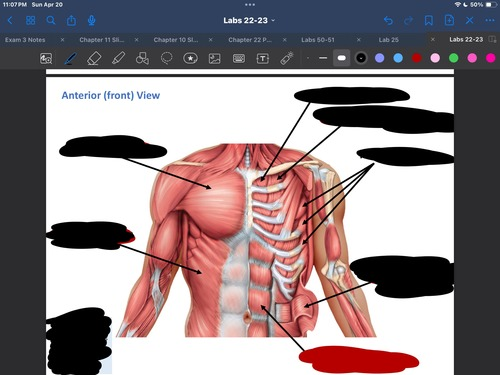Bookmark the current page
Image resolution: width=500 pixels, height=375 pixels.
[429, 21]
